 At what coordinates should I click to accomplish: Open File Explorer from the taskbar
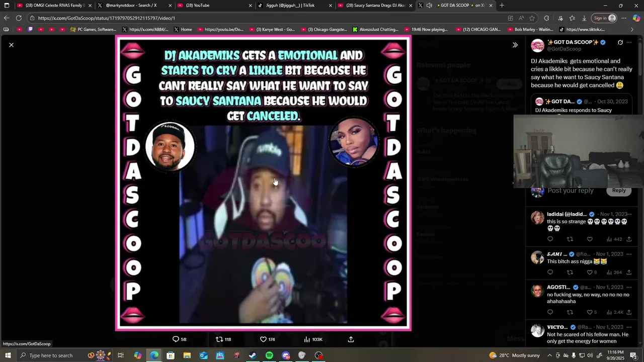(187, 355)
